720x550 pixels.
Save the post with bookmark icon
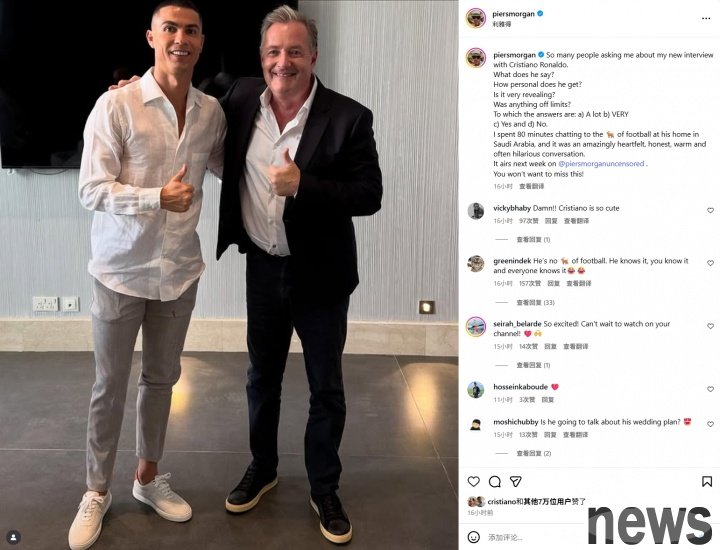pyautogui.click(x=707, y=481)
